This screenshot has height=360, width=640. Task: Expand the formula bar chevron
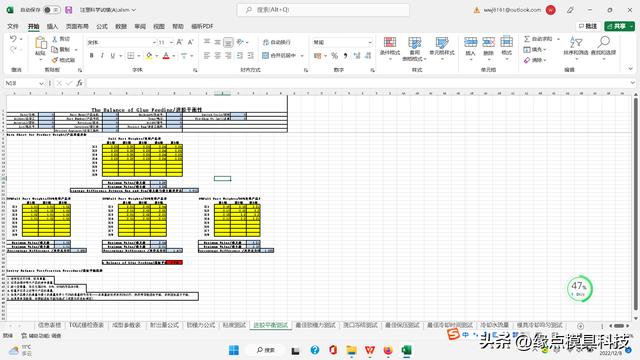click(632, 83)
